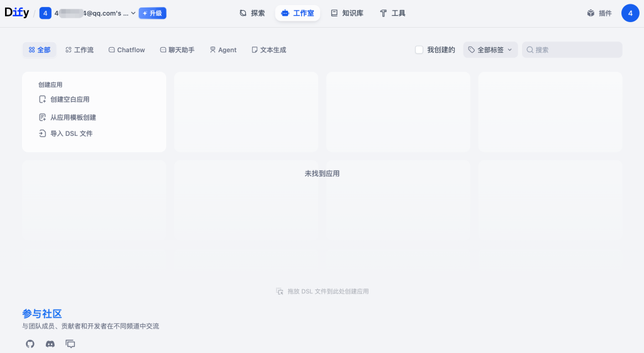This screenshot has width=644, height=353.
Task: Filter apps by 工作流 tab
Action: pos(79,50)
